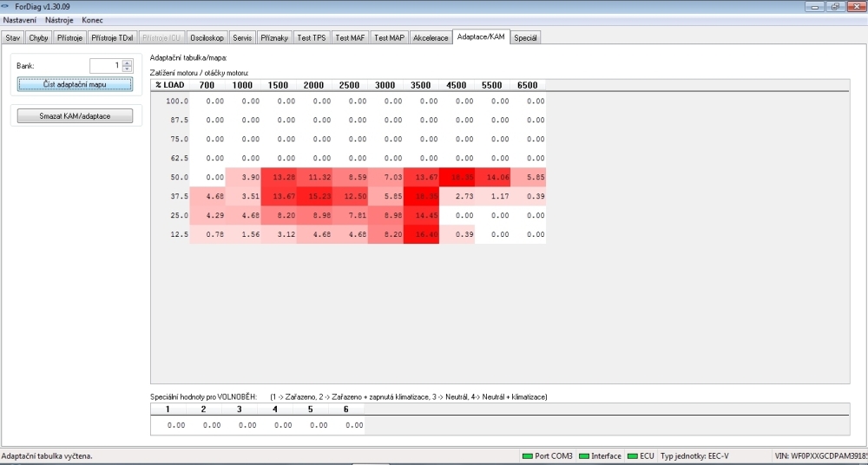Click the Konec menu item
This screenshot has width=868, height=465.
click(92, 19)
